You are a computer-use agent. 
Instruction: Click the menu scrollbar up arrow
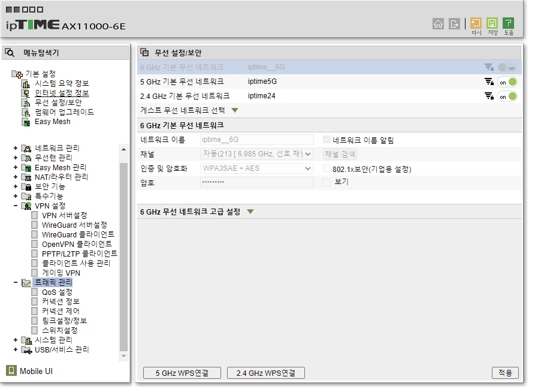coord(123,149)
